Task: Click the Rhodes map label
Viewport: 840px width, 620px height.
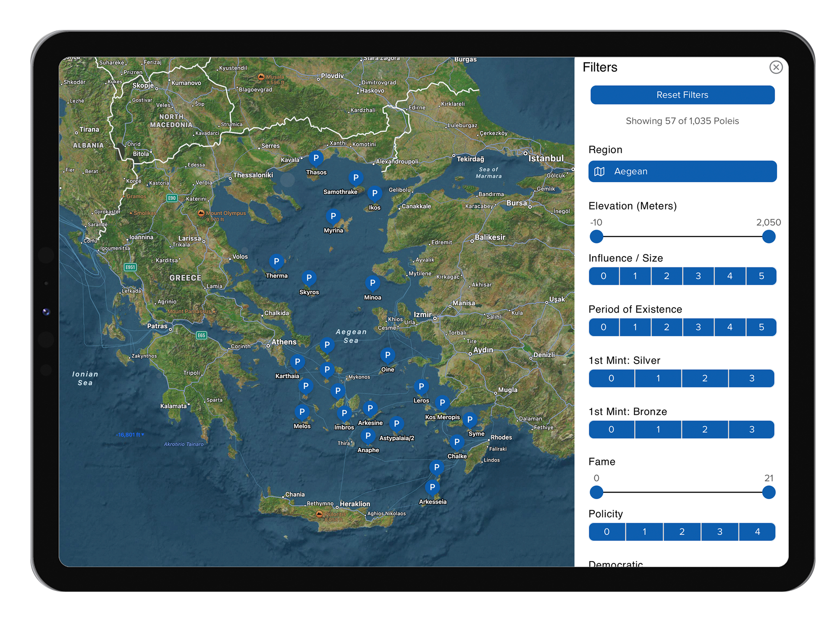Action: click(x=501, y=437)
